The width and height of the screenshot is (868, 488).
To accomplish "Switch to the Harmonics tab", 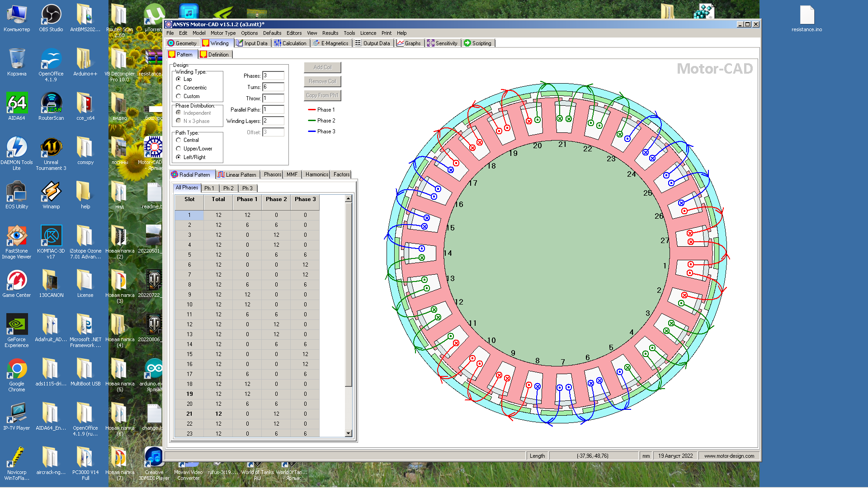I will point(316,174).
